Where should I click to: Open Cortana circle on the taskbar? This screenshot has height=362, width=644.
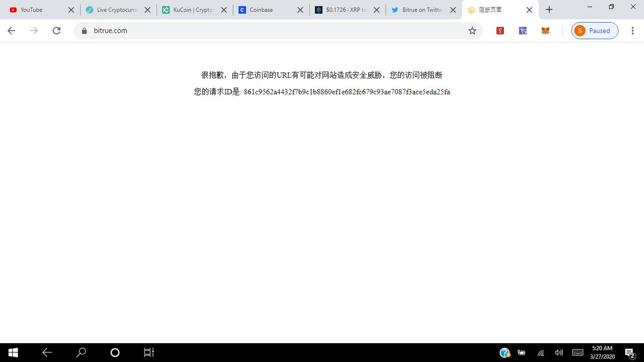coord(115,352)
